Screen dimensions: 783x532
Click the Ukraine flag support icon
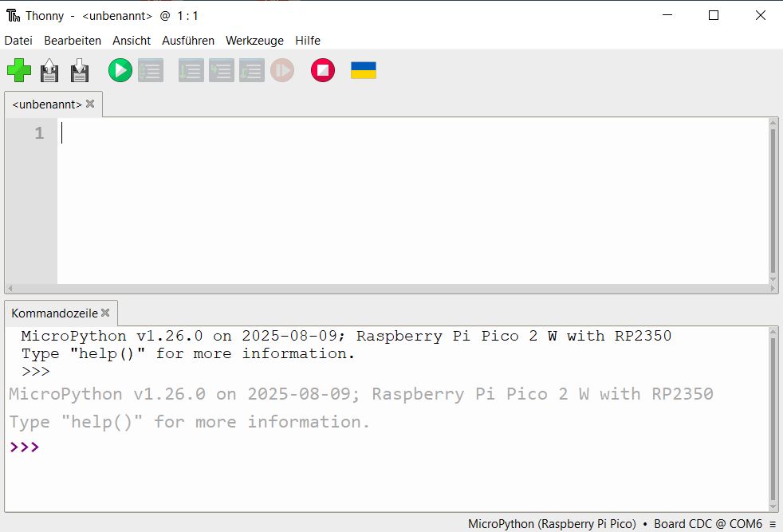[364, 71]
